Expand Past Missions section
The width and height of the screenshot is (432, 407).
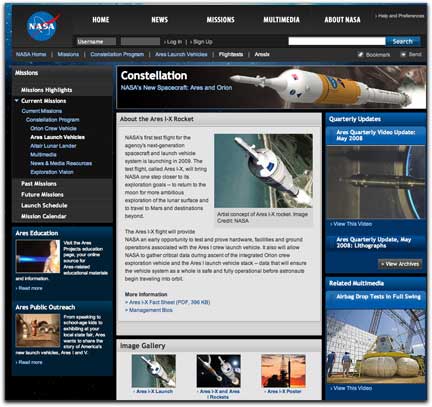click(39, 184)
